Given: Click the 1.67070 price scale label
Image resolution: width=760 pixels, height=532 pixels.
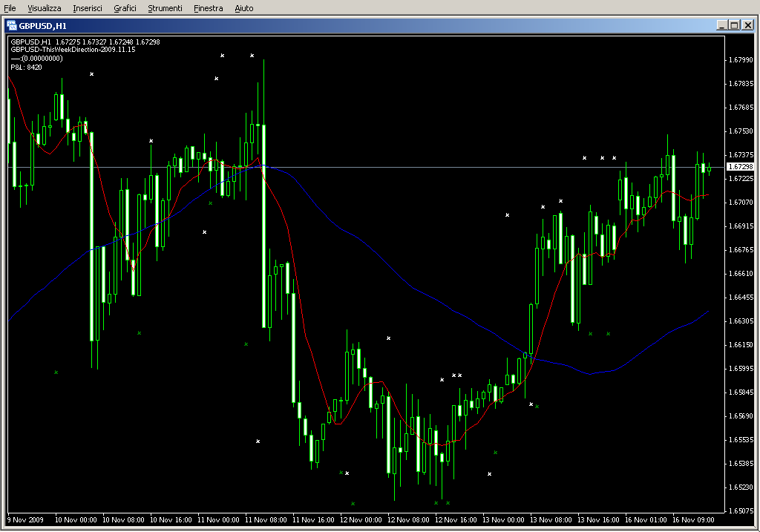Looking at the screenshot, I should coord(741,203).
